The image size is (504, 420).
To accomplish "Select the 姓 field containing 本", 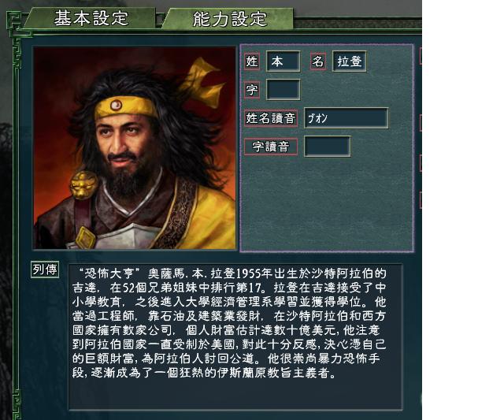I will pos(283,61).
